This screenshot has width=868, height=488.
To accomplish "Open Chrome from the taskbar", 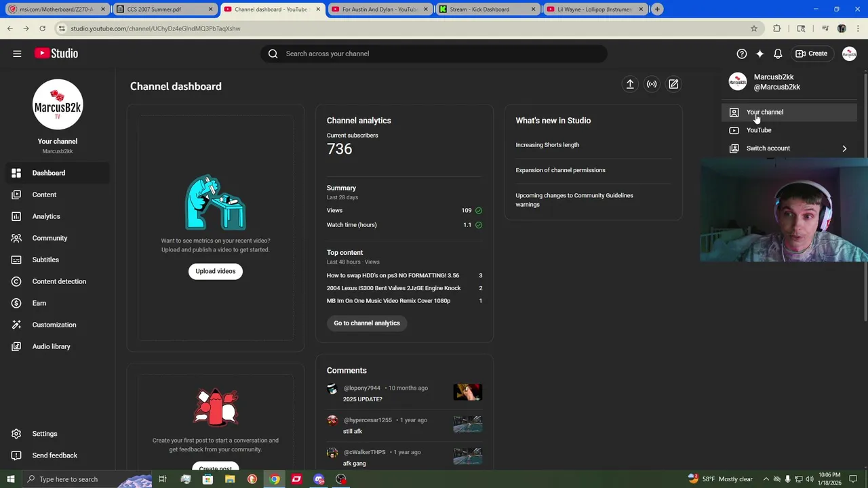I will (x=274, y=479).
